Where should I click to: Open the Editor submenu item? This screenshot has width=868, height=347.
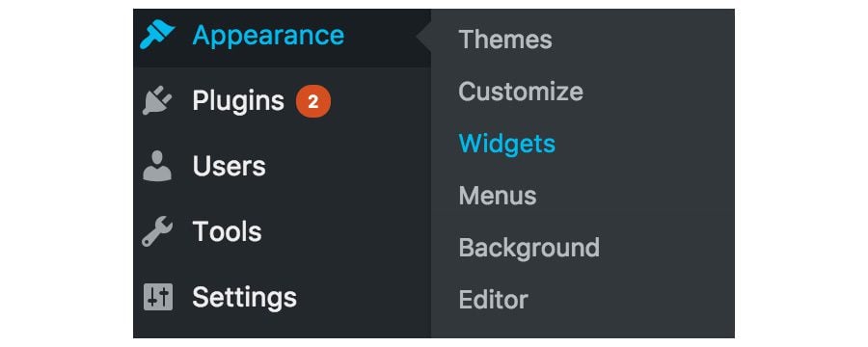coord(493,300)
